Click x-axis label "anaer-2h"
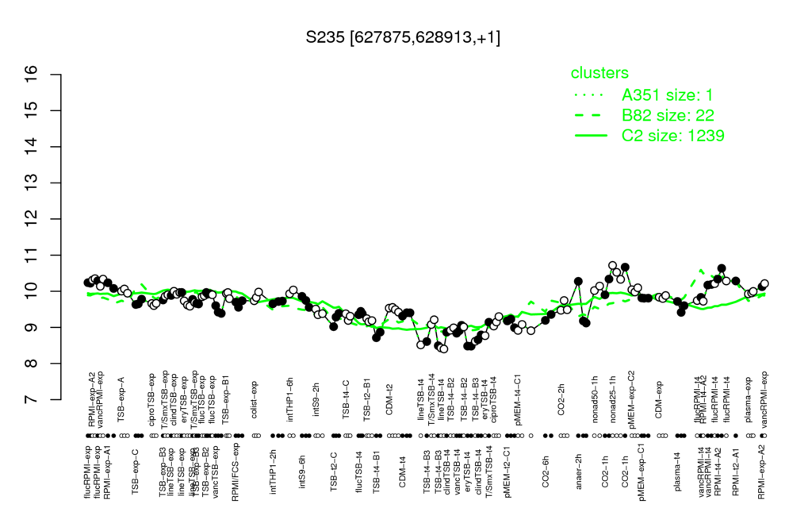The image size is (812, 508). pos(580,471)
